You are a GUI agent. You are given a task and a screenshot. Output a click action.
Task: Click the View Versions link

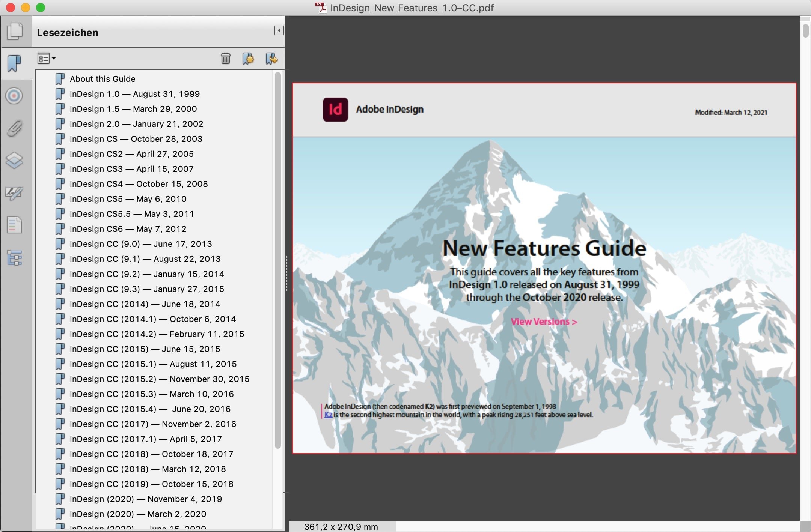(544, 322)
